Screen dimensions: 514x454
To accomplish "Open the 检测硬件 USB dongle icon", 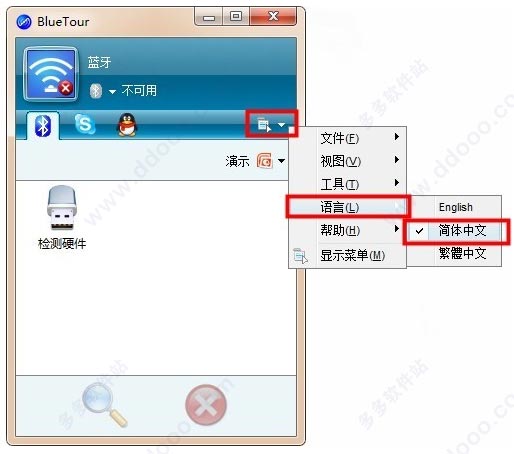I will [62, 208].
